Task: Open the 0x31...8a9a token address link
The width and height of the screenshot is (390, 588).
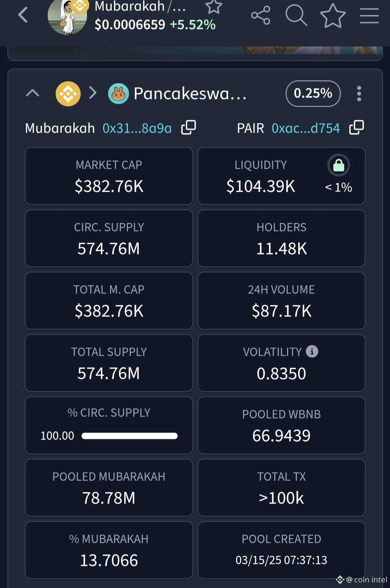Action: click(137, 128)
